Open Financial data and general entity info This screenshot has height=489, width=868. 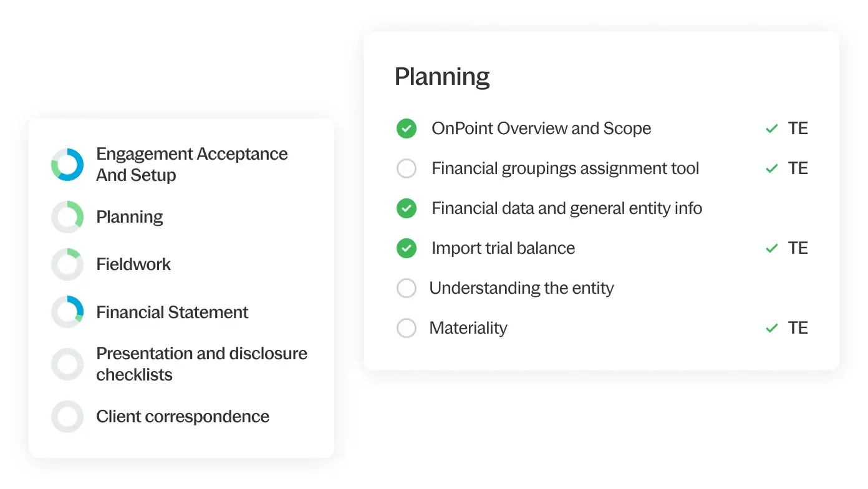567,208
